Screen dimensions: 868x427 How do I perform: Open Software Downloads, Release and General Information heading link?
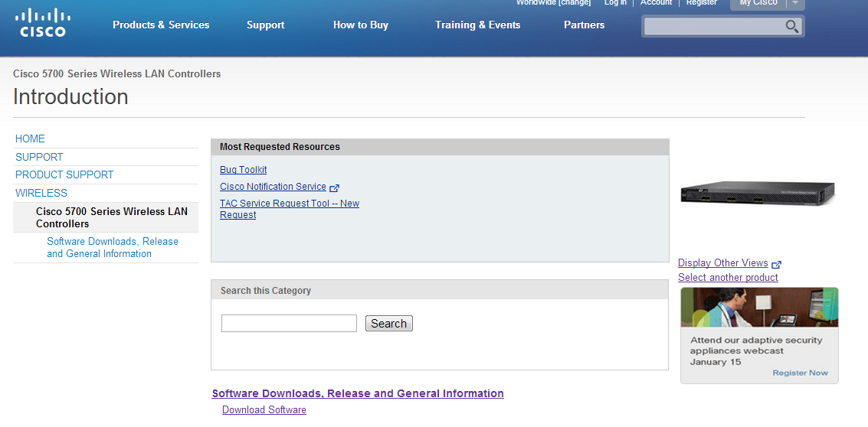click(x=358, y=394)
